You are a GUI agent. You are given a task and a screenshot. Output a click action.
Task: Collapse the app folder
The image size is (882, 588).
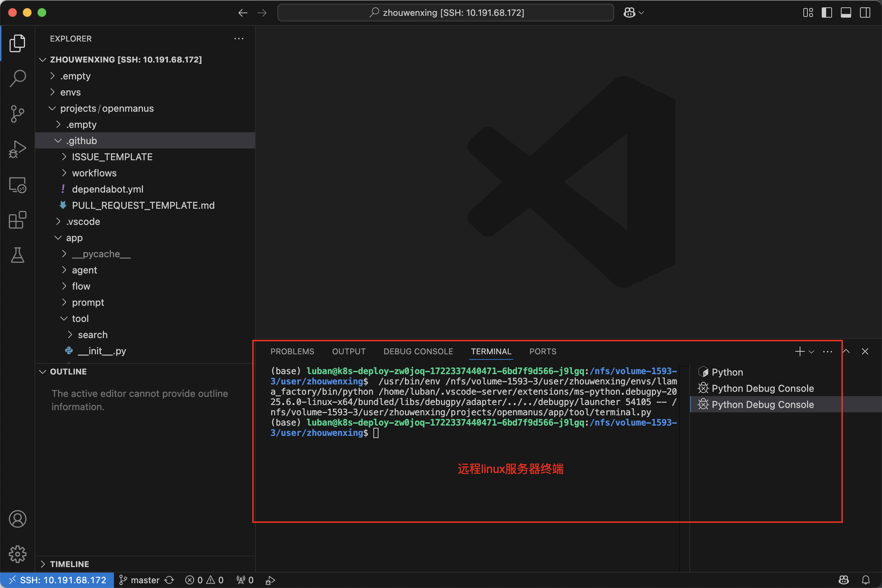pos(145,238)
